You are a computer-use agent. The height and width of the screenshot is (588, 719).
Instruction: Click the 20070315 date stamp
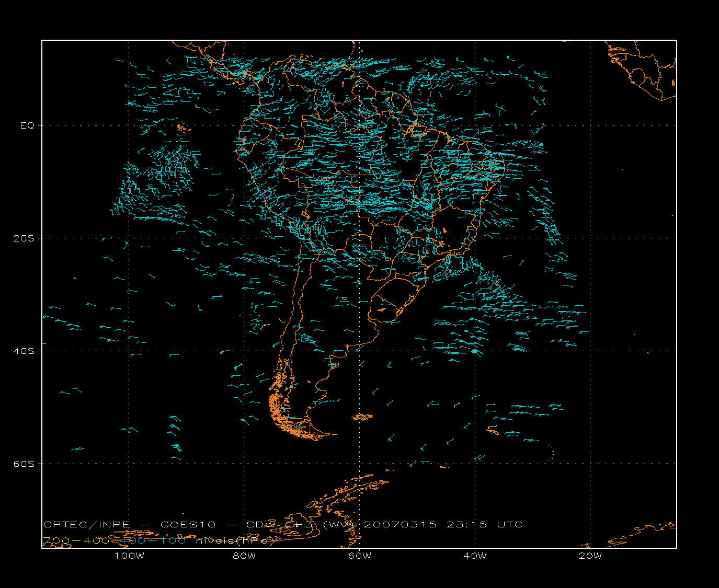coord(400,525)
